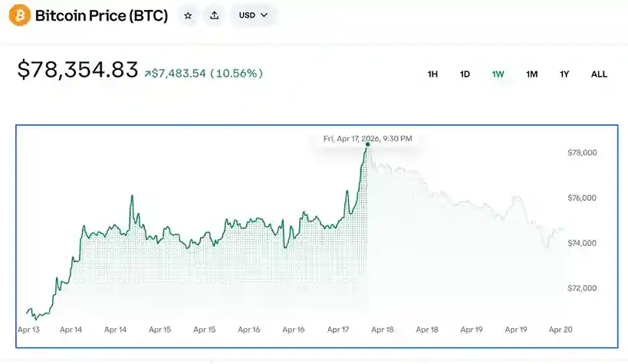Screen dimensions: 628x364
Task: Switch chart to 1D range
Action: coord(465,74)
